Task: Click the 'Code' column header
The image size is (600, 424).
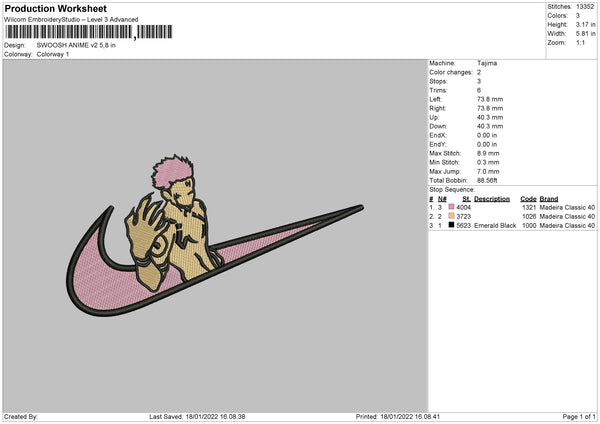Action: pos(528,199)
